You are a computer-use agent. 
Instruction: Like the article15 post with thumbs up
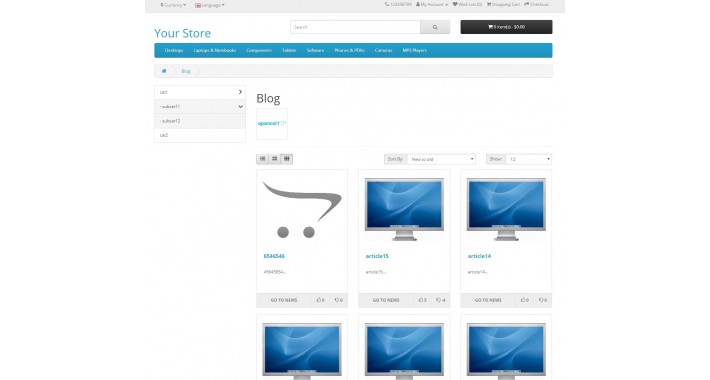[x=422, y=300]
